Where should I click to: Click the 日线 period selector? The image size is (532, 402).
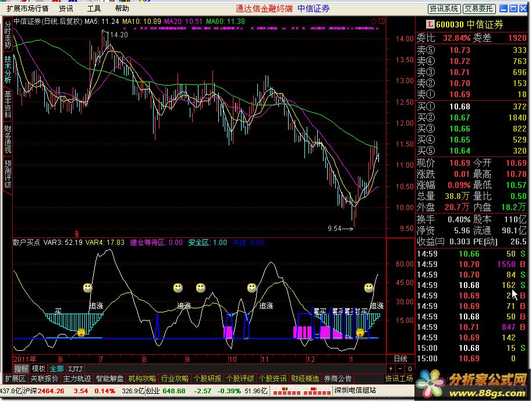pos(400,358)
